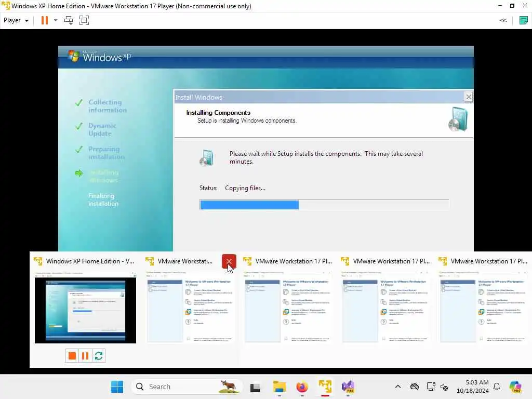Click the cow search highlight icon in the Search box
The height and width of the screenshot is (399, 532).
[229, 387]
